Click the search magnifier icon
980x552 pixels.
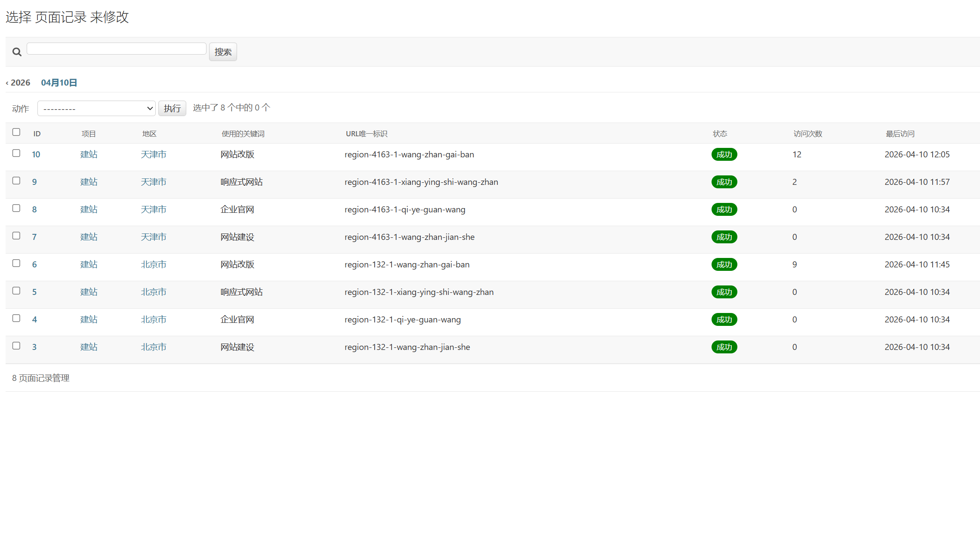coord(17,52)
